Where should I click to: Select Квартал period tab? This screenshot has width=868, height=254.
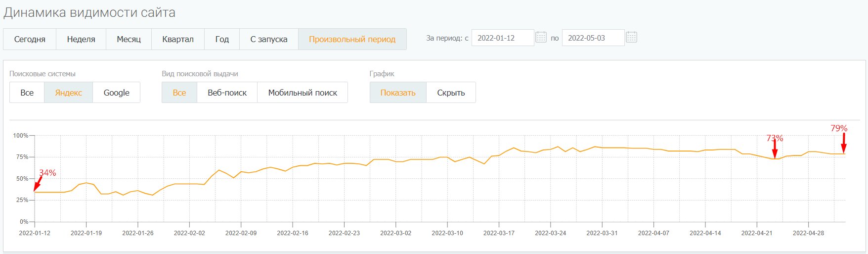pyautogui.click(x=178, y=39)
